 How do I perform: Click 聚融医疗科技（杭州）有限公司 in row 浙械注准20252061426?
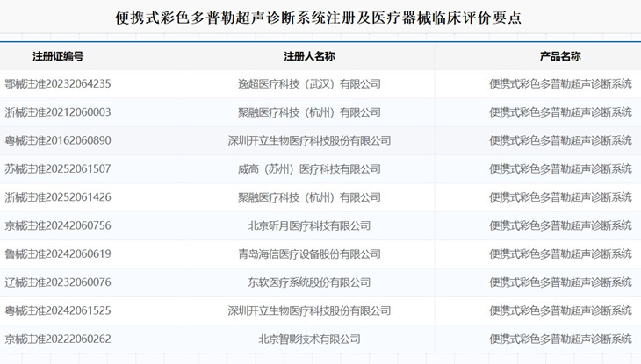pyautogui.click(x=309, y=197)
